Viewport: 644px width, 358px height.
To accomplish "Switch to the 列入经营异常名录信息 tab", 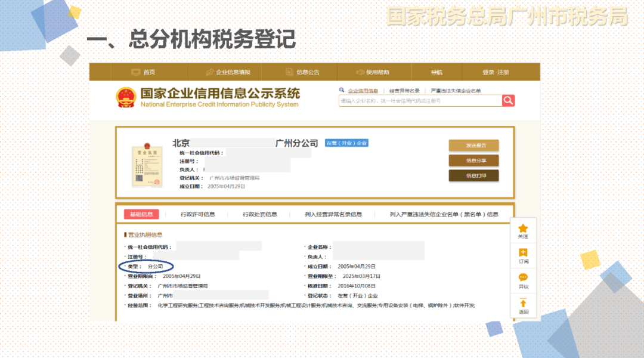I will tap(333, 214).
